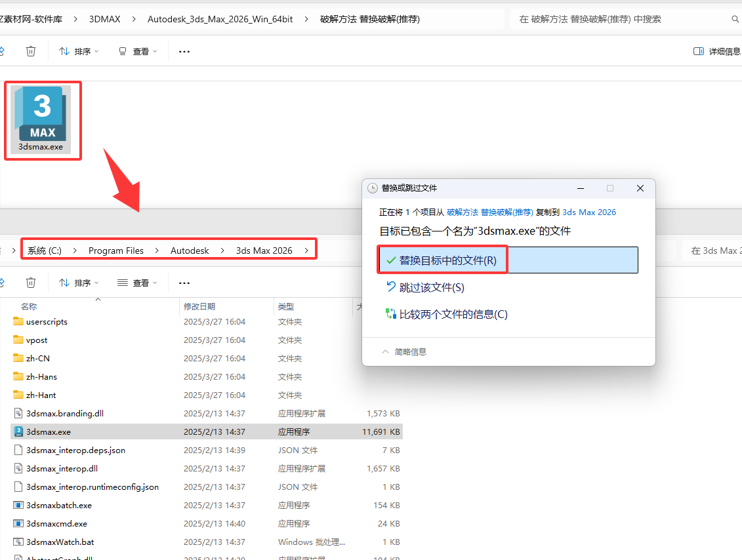
Task: Select the 3dsmaxWatch.bat file
Action: [60, 542]
